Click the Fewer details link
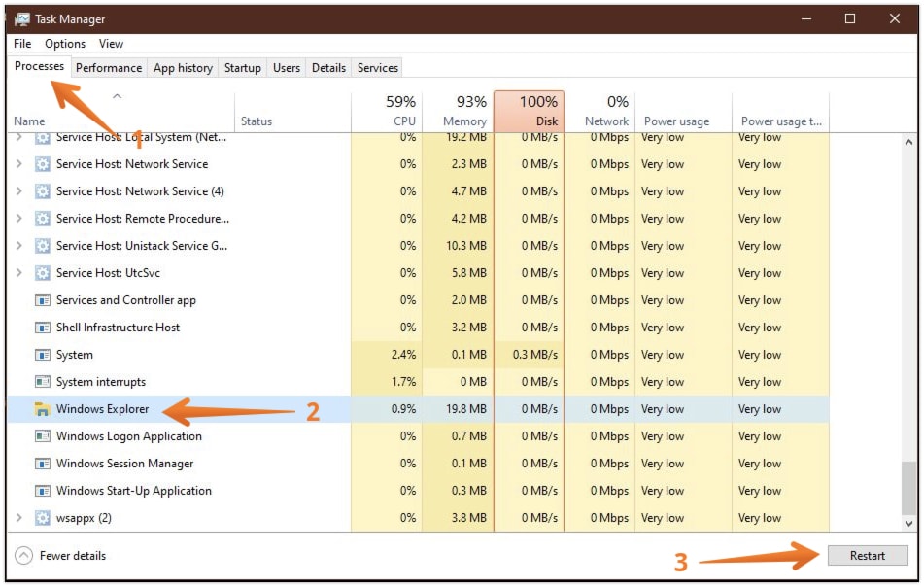924x587 pixels. pos(73,555)
